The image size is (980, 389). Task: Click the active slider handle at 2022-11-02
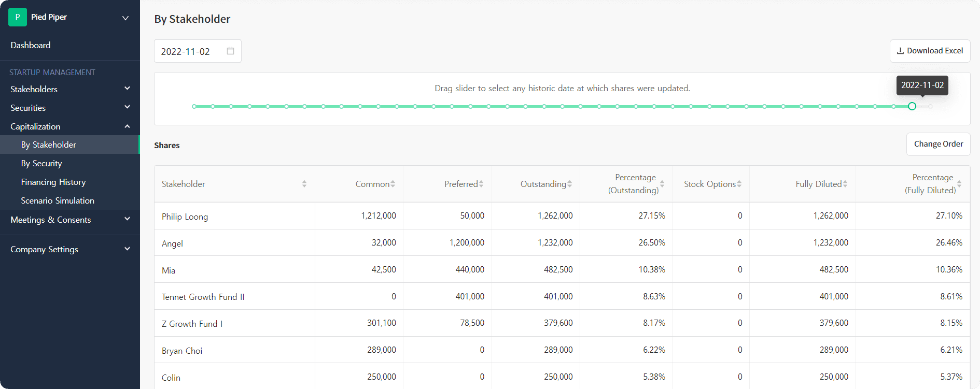pyautogui.click(x=912, y=106)
